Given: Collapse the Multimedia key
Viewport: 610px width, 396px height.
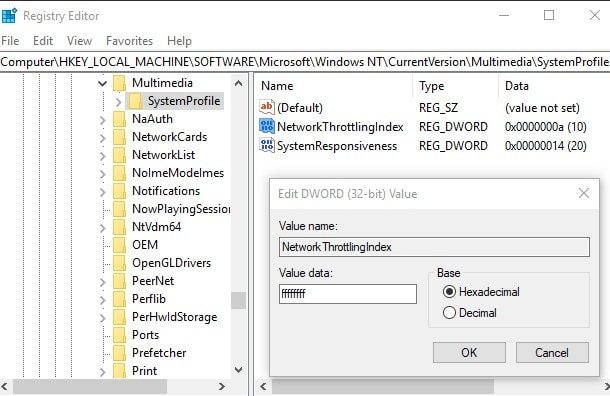Looking at the screenshot, I should point(102,83).
